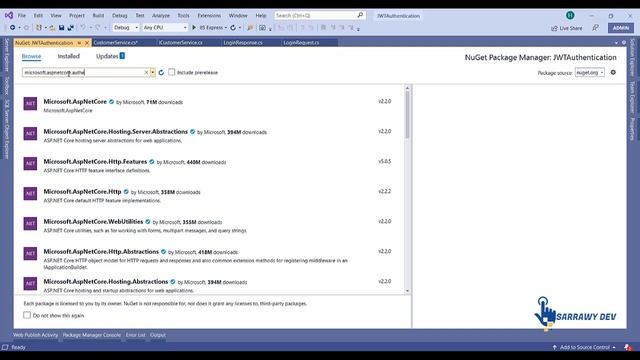
Task: Open the Web Publish Activity panel
Action: click(x=36, y=335)
